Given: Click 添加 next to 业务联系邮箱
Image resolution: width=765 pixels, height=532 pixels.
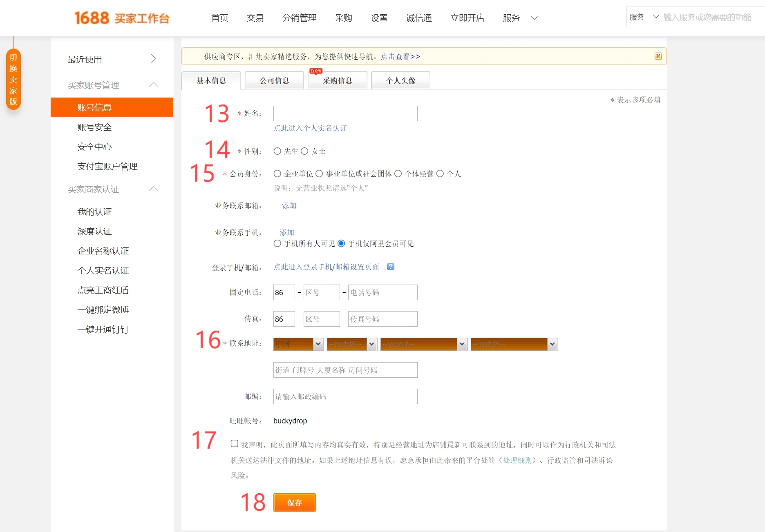Looking at the screenshot, I should pos(289,205).
